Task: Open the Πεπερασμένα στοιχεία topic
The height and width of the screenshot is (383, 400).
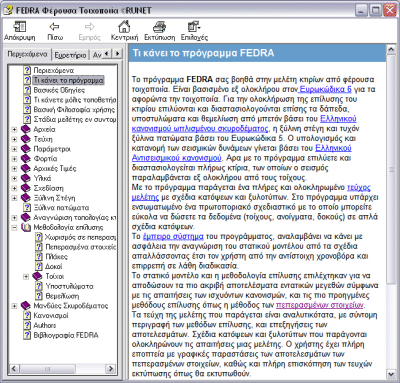Action: pyautogui.click(x=80, y=247)
